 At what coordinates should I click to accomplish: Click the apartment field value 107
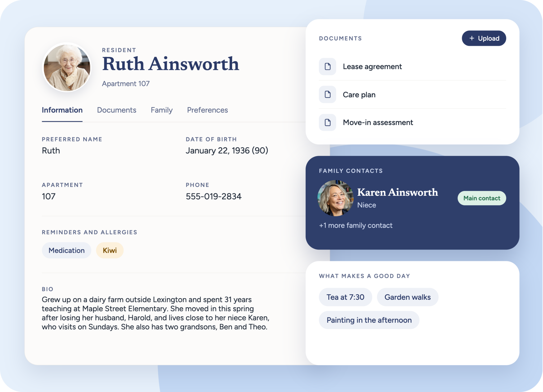[49, 197]
